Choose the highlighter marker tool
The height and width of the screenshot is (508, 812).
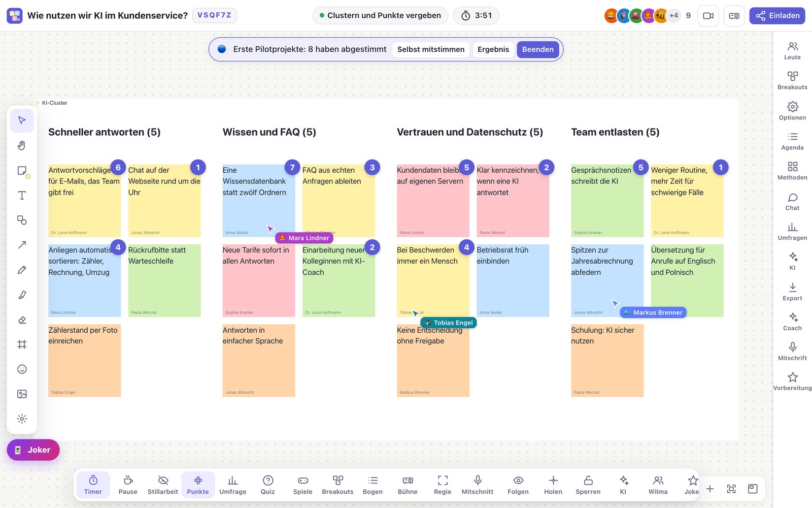(x=22, y=295)
